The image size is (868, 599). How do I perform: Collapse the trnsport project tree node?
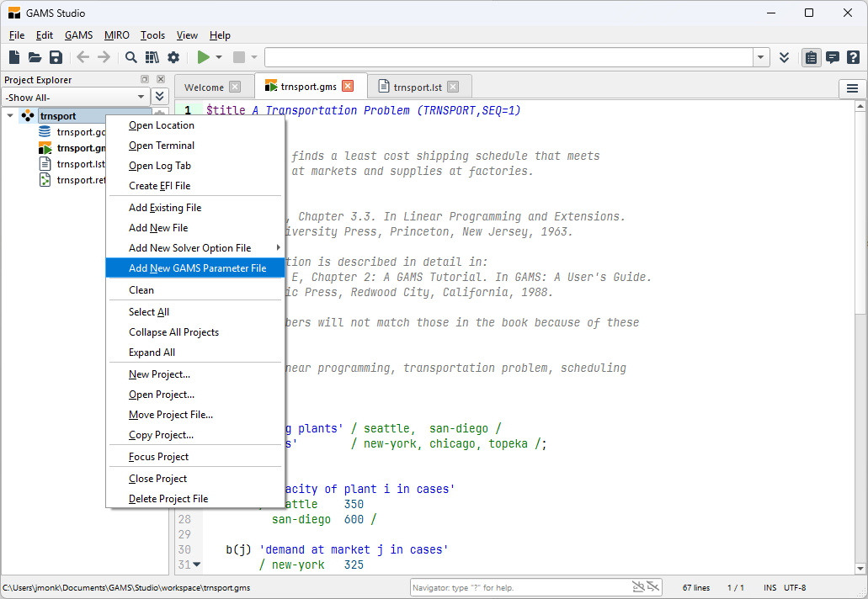coord(10,116)
